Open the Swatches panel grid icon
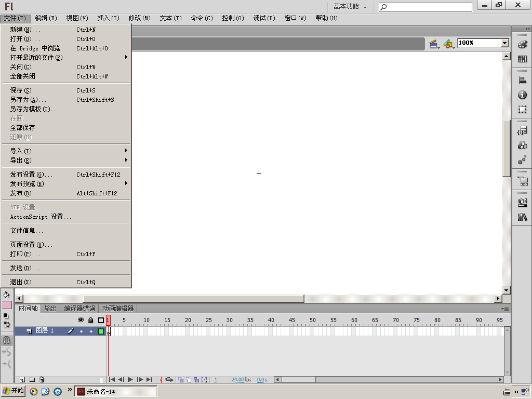Image resolution: width=532 pixels, height=399 pixels. [x=523, y=59]
